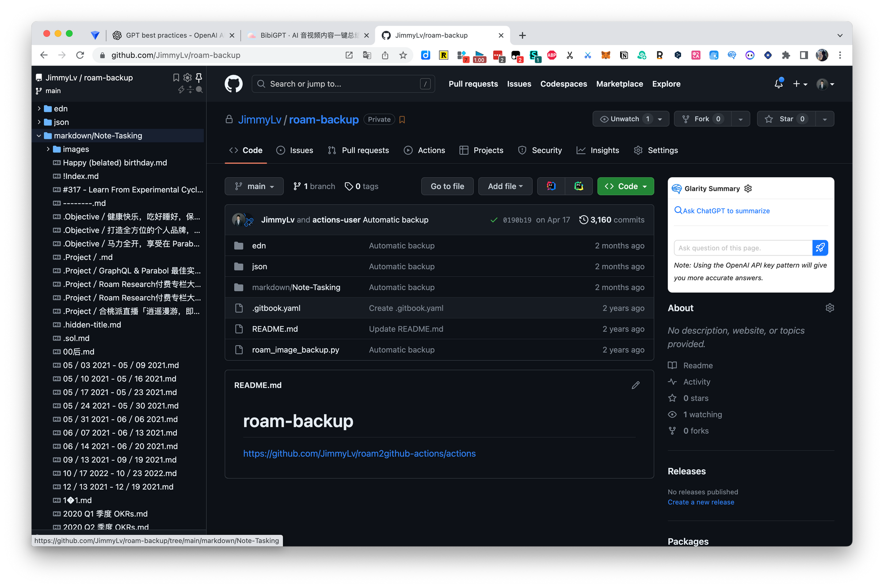
Task: Click Create a new release link
Action: 701,502
